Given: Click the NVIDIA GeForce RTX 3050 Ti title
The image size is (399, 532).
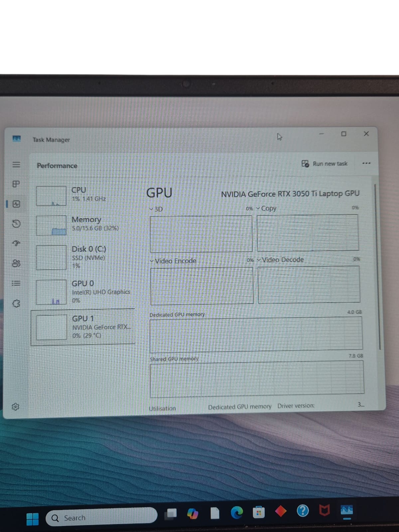Looking at the screenshot, I should coord(290,194).
